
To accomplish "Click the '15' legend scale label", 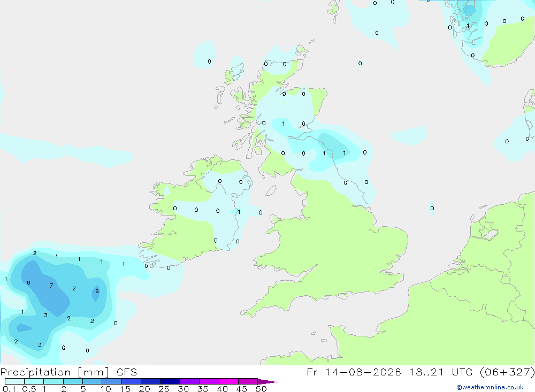I will coord(125,389).
